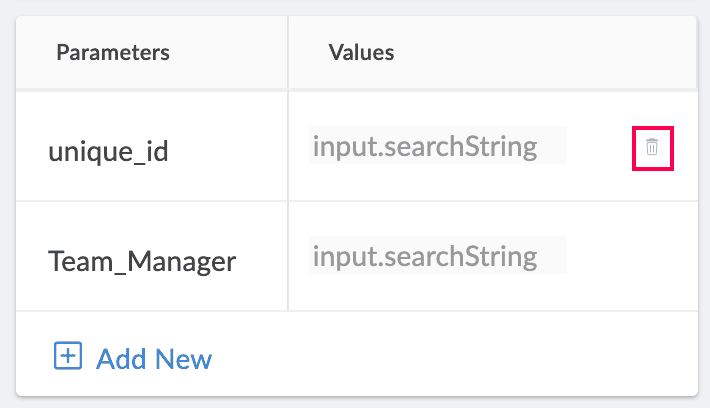
Task: Click the header area right of Values label
Action: pos(540,52)
